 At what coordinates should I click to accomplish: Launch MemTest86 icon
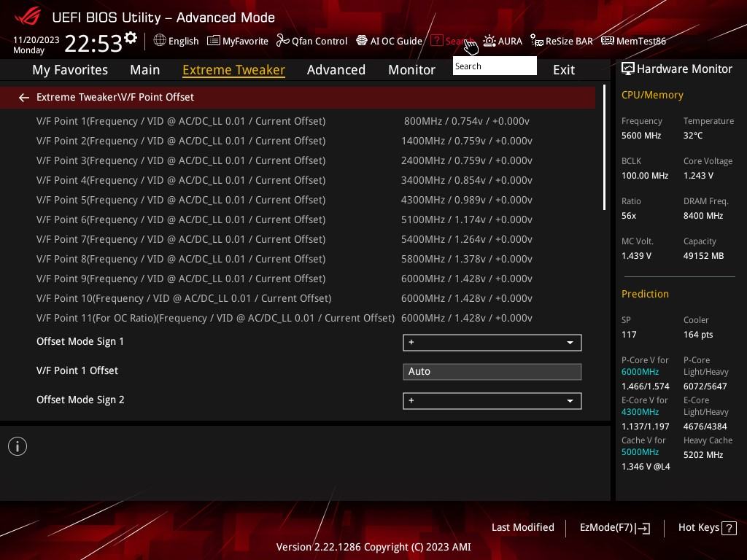click(x=608, y=41)
